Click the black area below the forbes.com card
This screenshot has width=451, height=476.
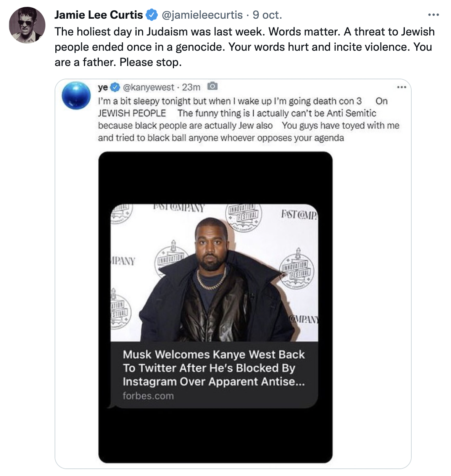[x=215, y=435]
